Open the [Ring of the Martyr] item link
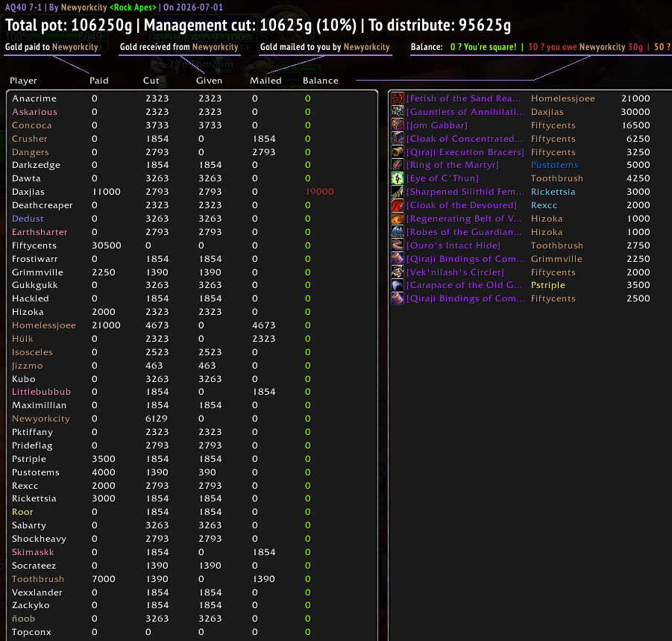 pyautogui.click(x=453, y=165)
